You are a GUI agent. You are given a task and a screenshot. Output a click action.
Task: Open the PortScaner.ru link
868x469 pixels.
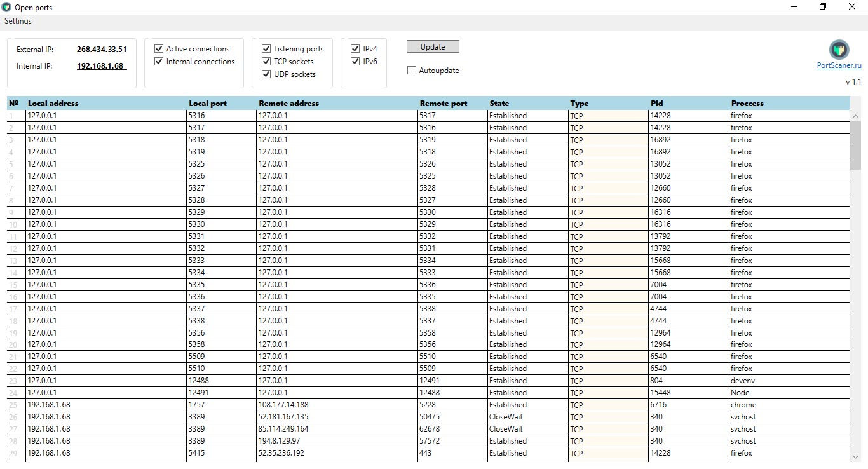(x=839, y=65)
